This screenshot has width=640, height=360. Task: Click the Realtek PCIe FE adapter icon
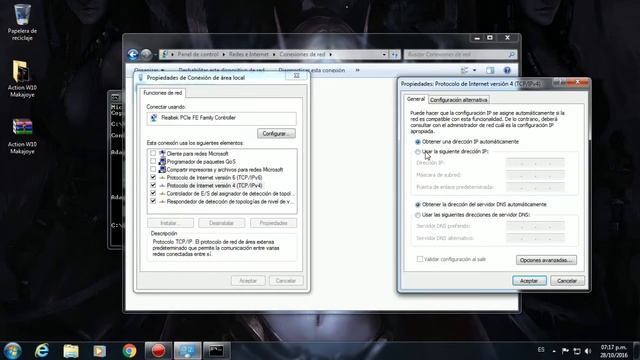(x=154, y=118)
